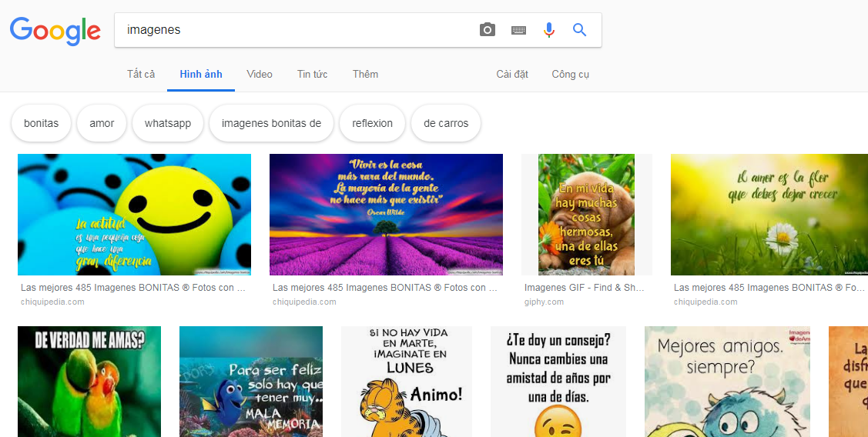The image size is (868, 437).
Task: Open the purple lavender field image
Action: click(386, 215)
